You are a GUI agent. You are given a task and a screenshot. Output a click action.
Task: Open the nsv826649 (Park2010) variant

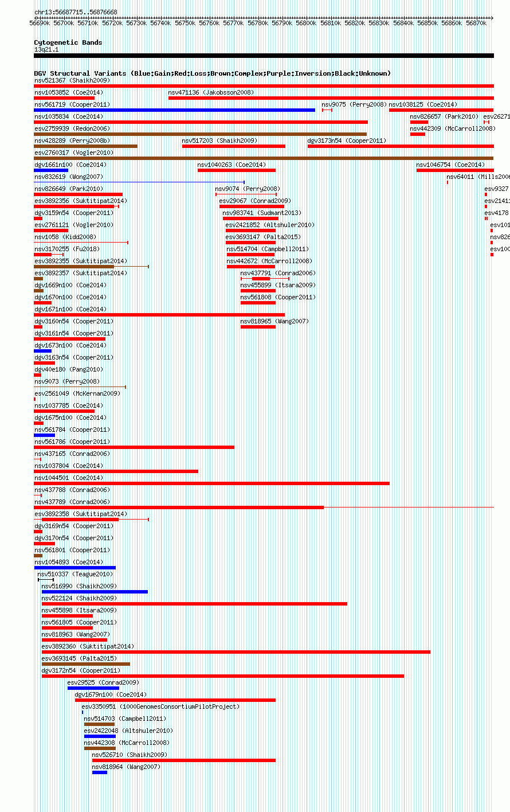(69, 189)
